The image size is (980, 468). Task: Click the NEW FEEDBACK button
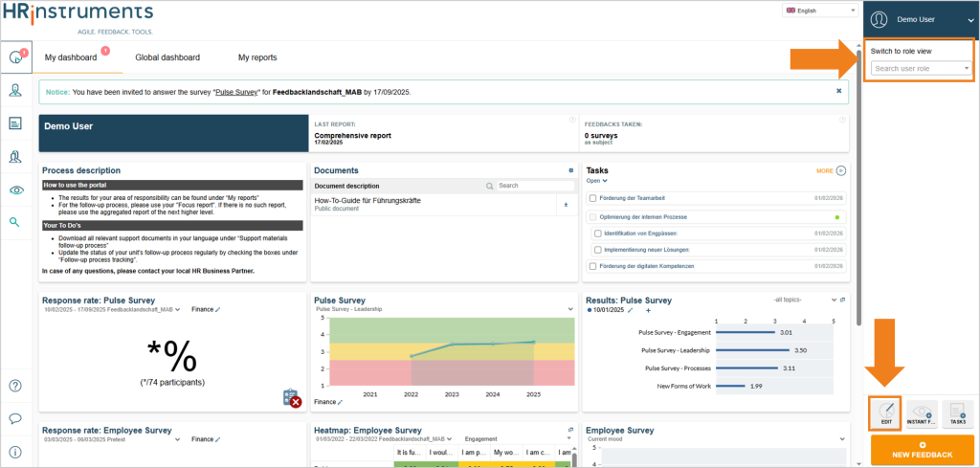pos(922,450)
